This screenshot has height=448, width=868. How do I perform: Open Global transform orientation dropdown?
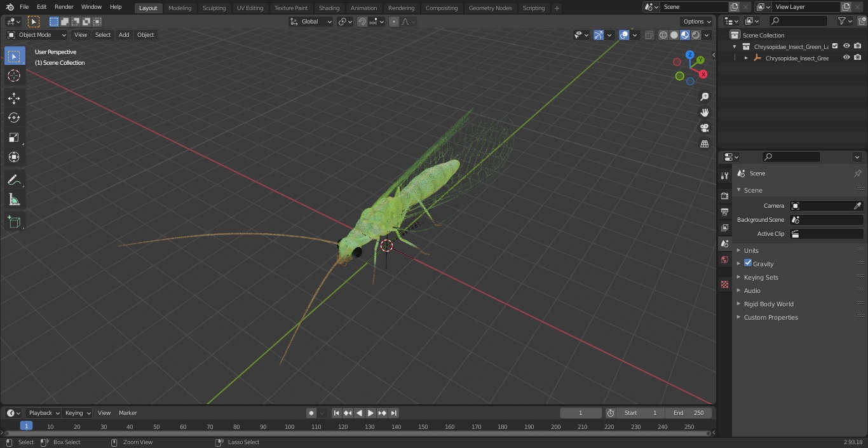[311, 22]
